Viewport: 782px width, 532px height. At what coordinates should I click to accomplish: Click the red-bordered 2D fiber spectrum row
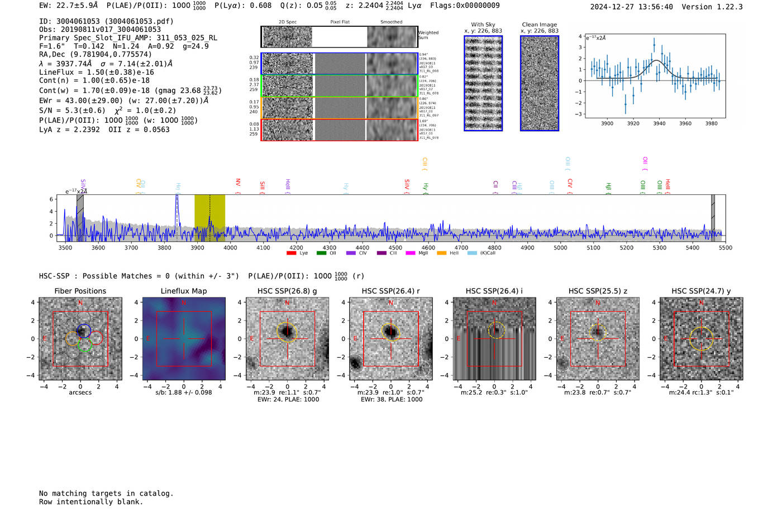tap(339, 130)
